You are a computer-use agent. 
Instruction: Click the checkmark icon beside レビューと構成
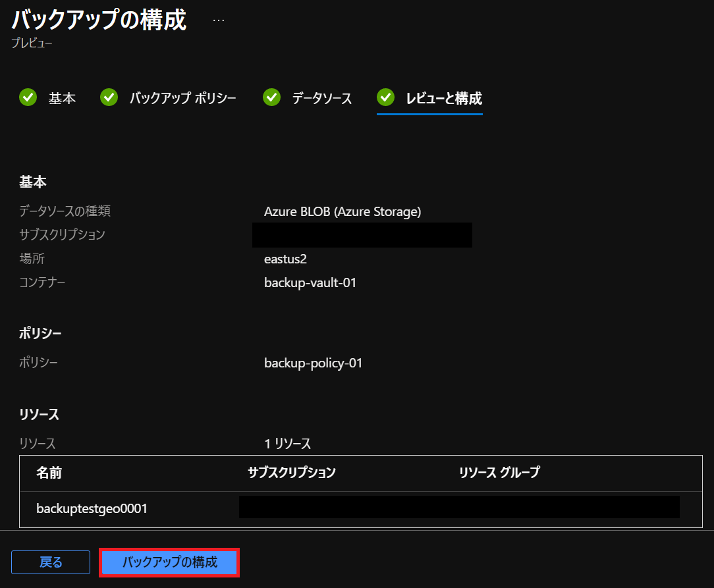[386, 97]
